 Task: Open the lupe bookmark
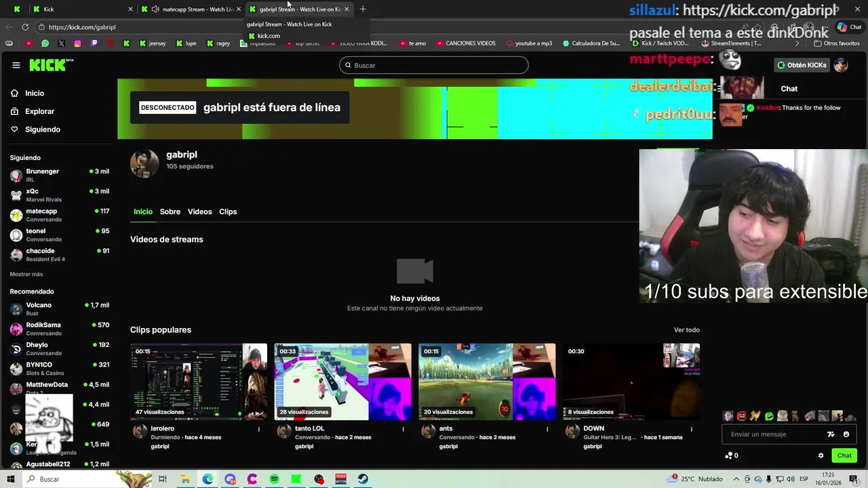click(186, 43)
